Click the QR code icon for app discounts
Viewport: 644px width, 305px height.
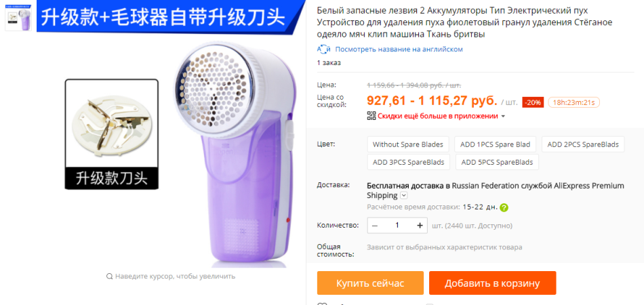371,116
